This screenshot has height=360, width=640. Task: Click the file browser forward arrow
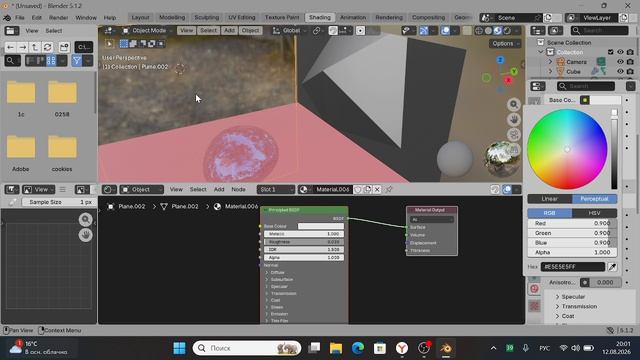[x=22, y=47]
